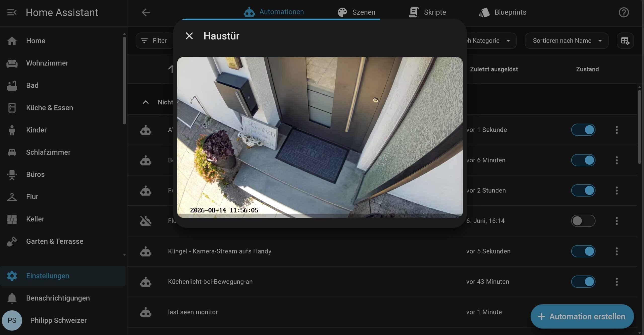Open the Keller brick wall icon
The width and height of the screenshot is (644, 335).
pyautogui.click(x=12, y=219)
